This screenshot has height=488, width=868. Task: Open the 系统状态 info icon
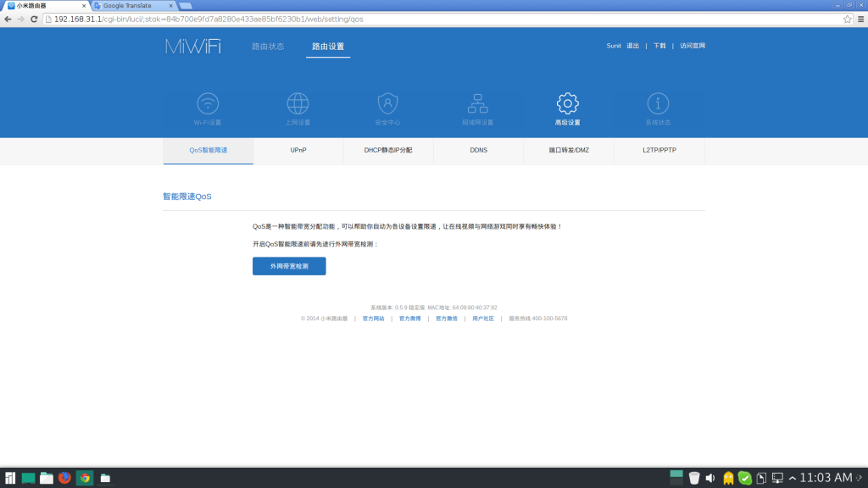pyautogui.click(x=658, y=104)
